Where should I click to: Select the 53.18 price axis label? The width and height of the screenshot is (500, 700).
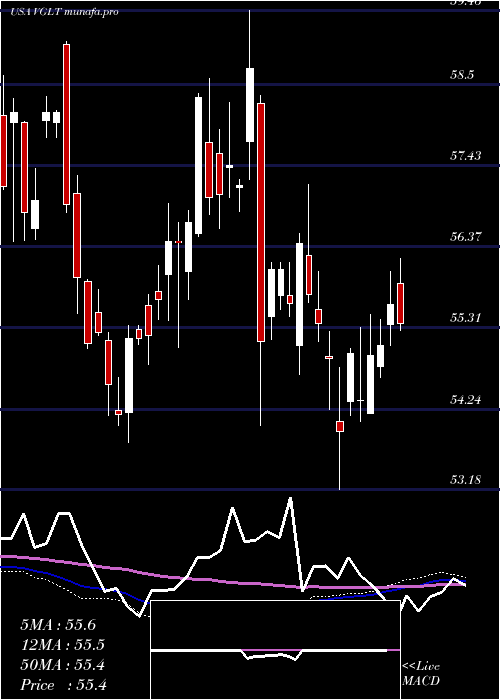point(466,480)
